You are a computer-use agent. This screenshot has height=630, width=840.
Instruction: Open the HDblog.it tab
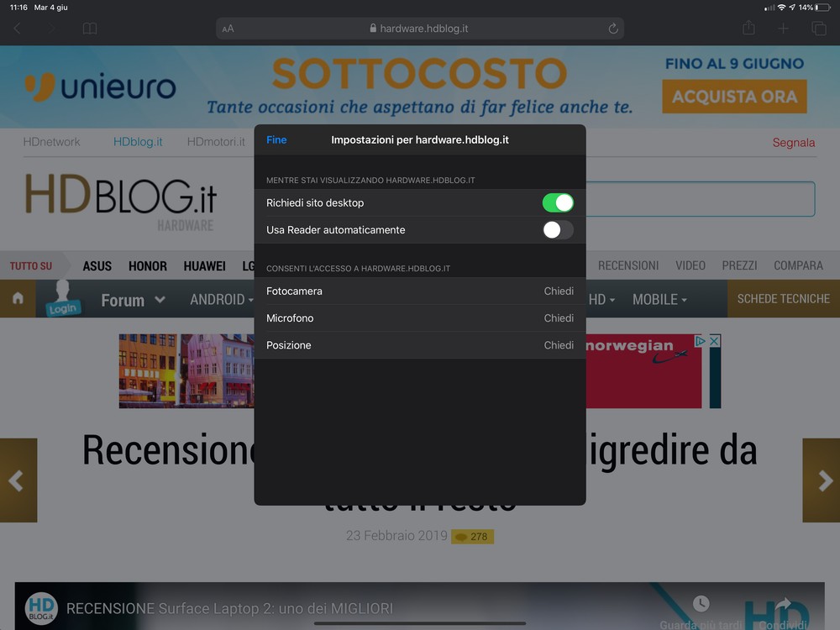(138, 142)
